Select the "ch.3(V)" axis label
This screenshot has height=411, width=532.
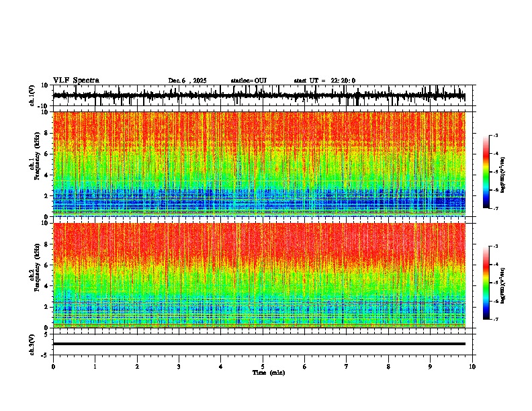(x=32, y=345)
